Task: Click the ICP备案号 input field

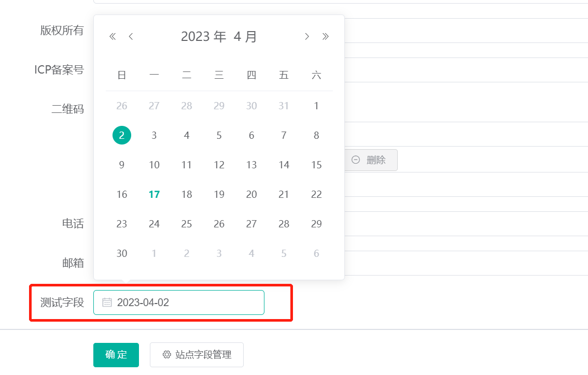Action: [467, 70]
